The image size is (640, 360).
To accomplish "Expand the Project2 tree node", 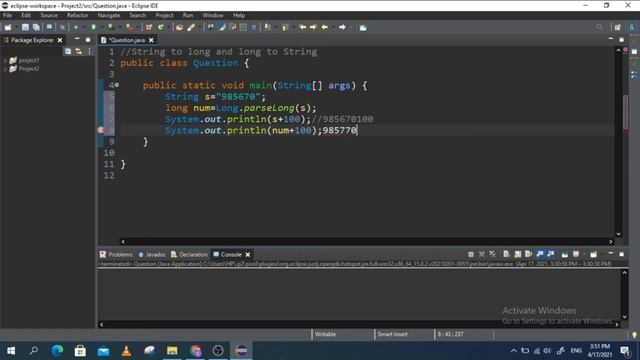I will (x=5, y=69).
